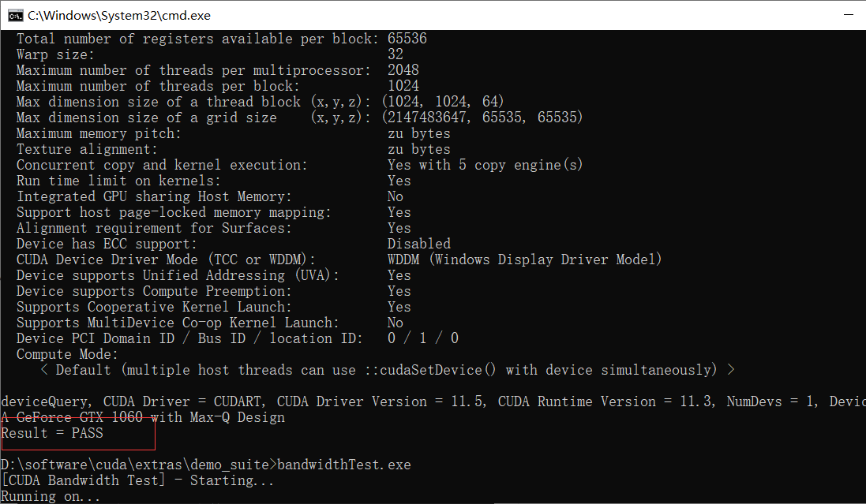This screenshot has height=504, width=866.
Task: Click the 'Result = PASS' highlighted text
Action: (x=51, y=432)
